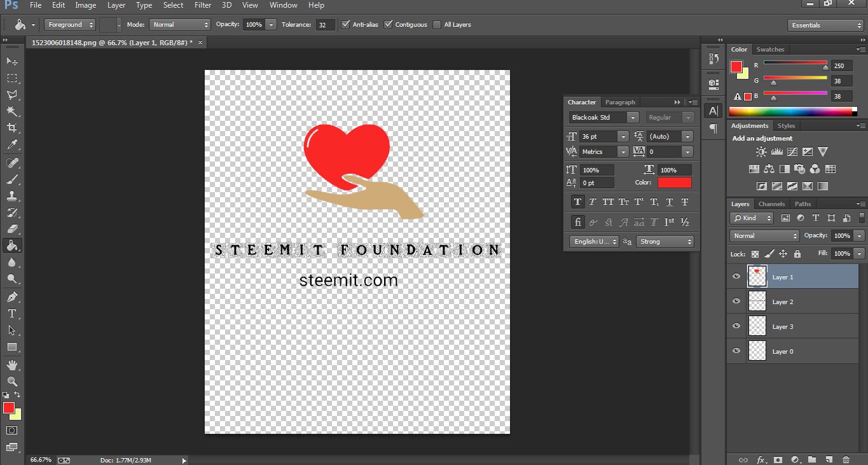Switch to the Paths tab
The width and height of the screenshot is (868, 465).
click(x=803, y=204)
